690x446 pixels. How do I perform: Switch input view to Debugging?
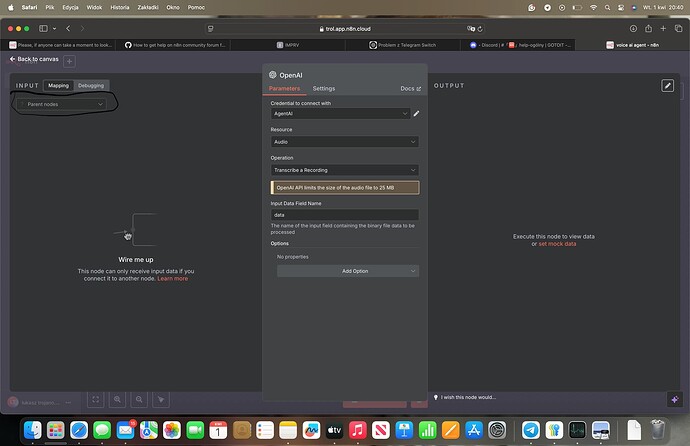click(91, 85)
